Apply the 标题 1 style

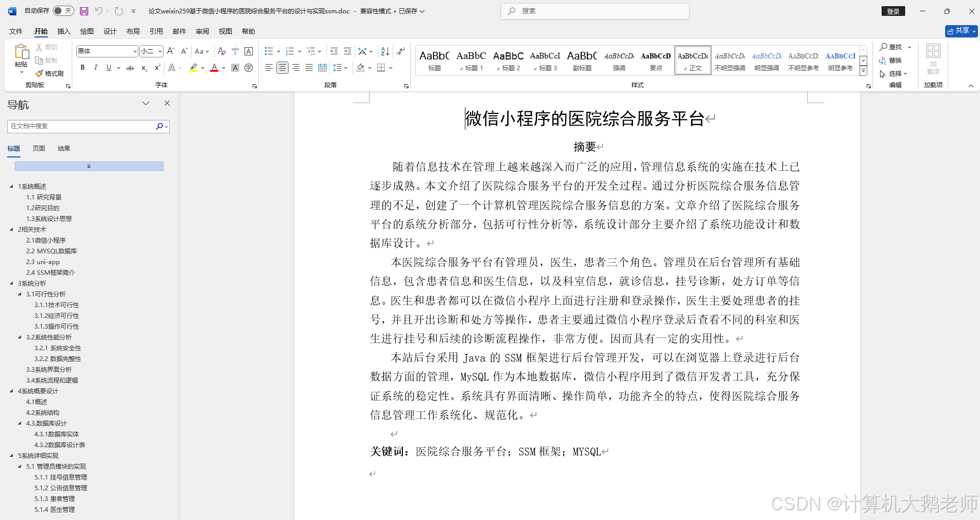pos(471,60)
